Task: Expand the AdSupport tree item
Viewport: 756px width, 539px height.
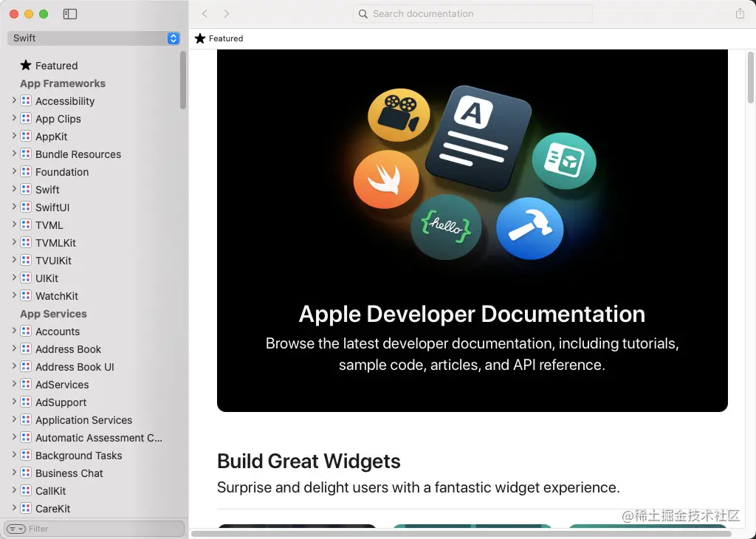Action: [x=14, y=402]
